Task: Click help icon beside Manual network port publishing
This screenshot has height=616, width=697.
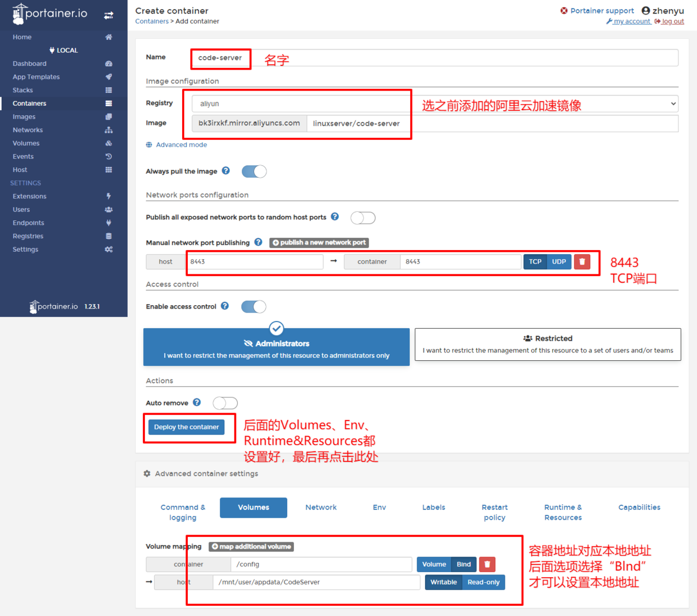Action: tap(258, 242)
